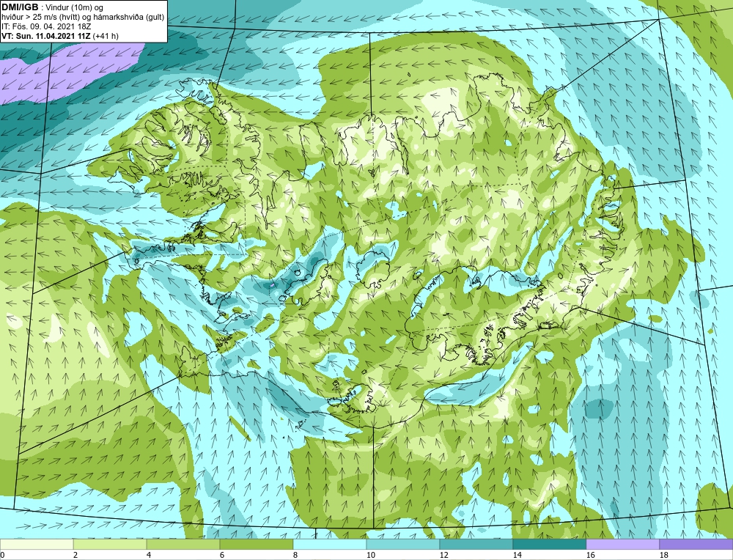This screenshot has width=733, height=560.
Task: Click the legend scale label "18"
Action: click(x=663, y=555)
